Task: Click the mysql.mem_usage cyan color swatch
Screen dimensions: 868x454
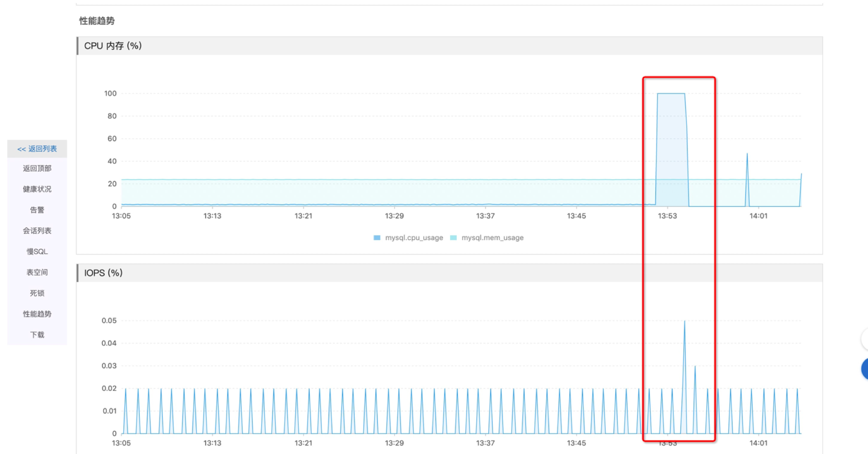Action: (x=454, y=238)
